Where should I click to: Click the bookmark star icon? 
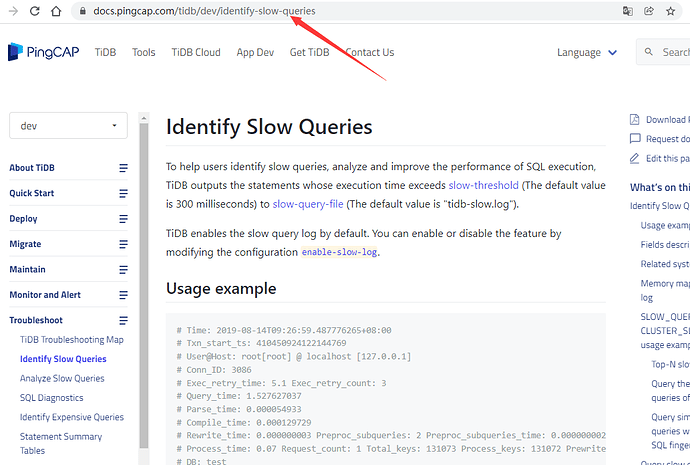671,11
